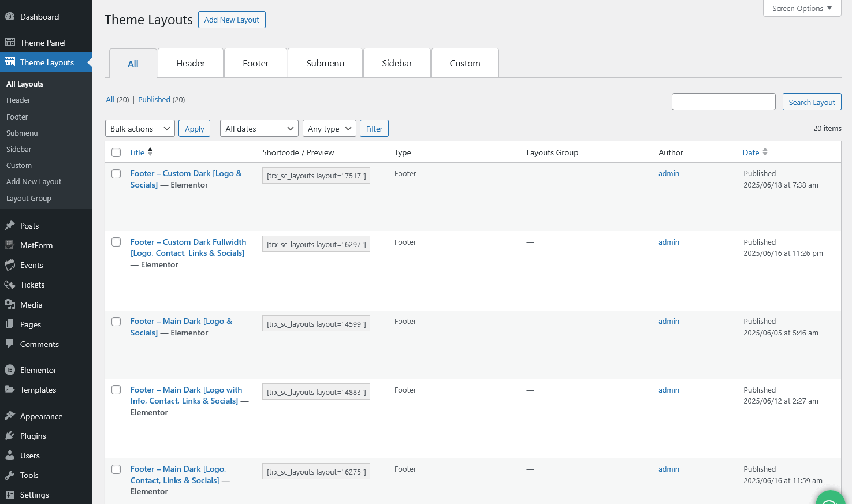Check Footer – Custom Dark Fullwidth row

point(116,242)
